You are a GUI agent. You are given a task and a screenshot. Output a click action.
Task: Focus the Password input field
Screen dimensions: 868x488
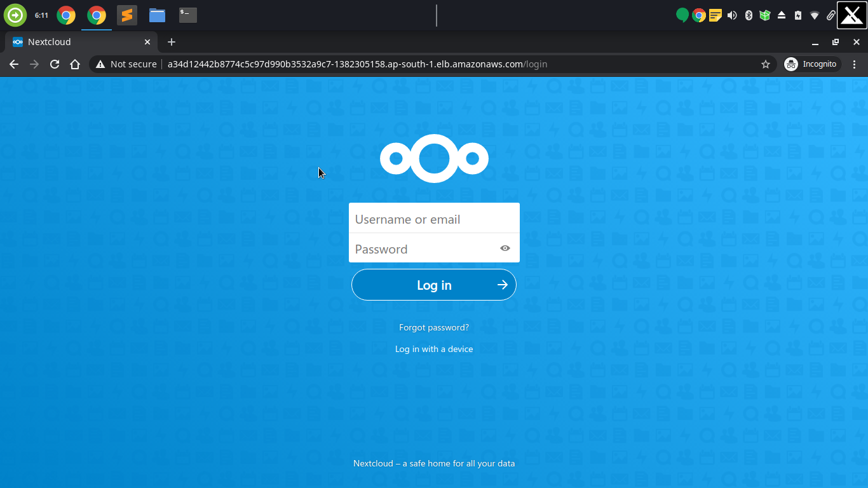point(434,248)
